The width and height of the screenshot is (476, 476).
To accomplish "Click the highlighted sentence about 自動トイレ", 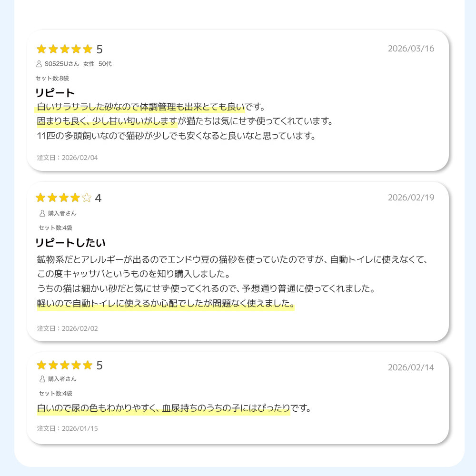I will click(x=166, y=304).
